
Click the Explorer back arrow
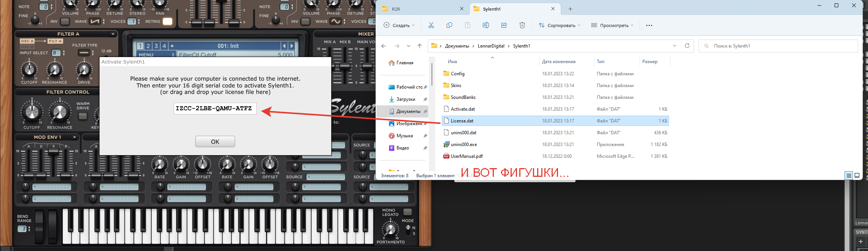tap(384, 46)
